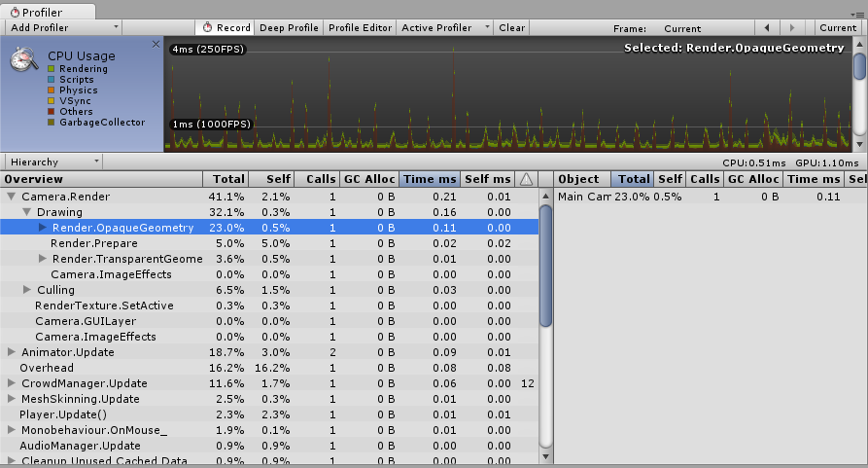
Task: Expand the MeshSkinning.Update row
Action: pyautogui.click(x=11, y=398)
